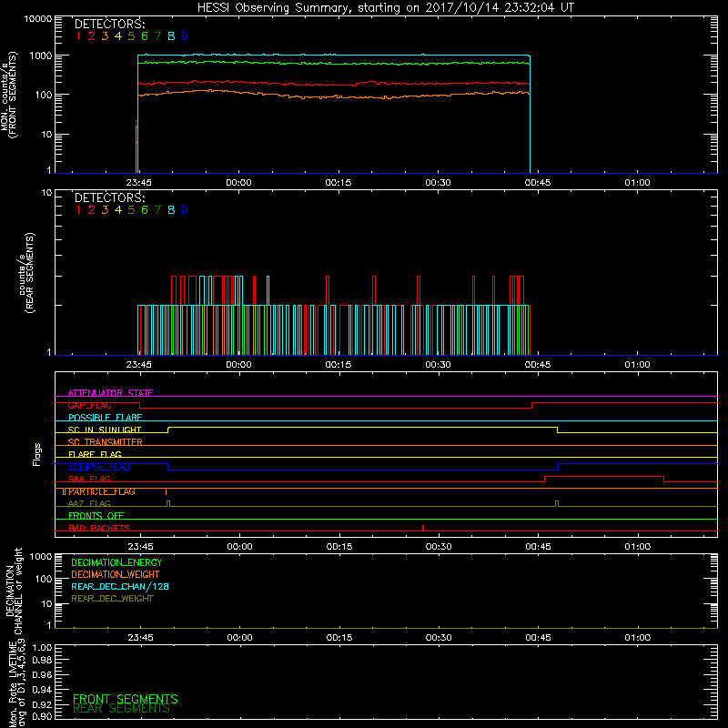Click the PARTICLE_FLAG label
Image resolution: width=728 pixels, height=728 pixels.
coord(102,491)
